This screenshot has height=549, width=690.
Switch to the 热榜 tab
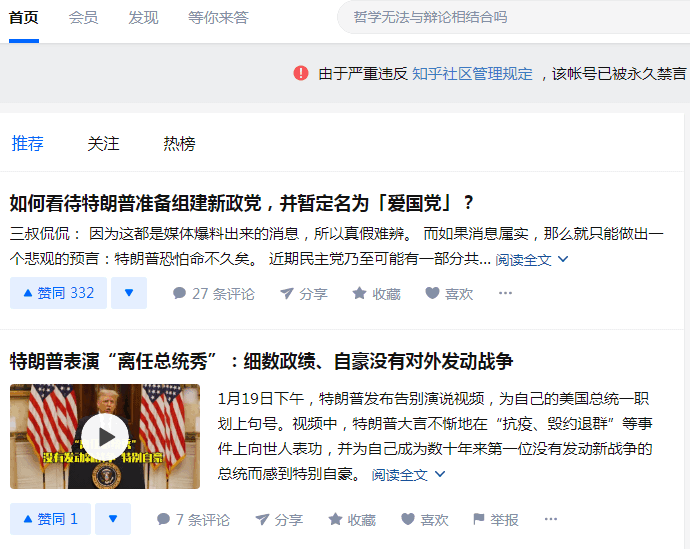[x=179, y=143]
